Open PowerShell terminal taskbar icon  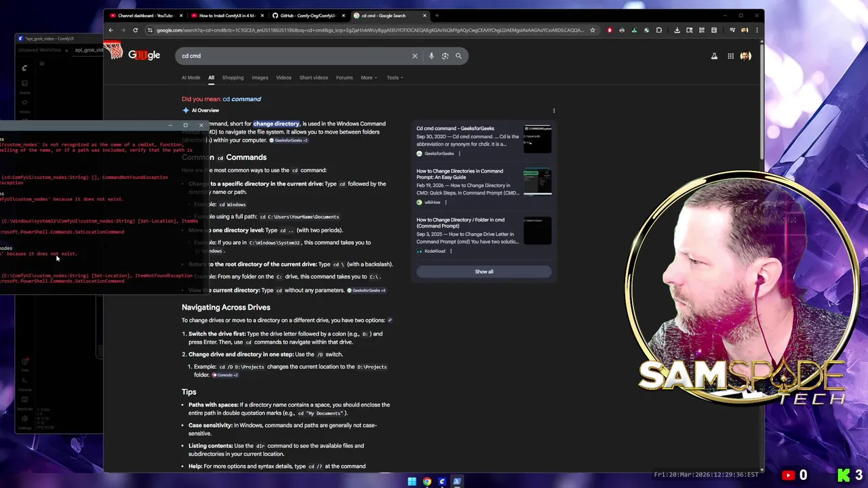point(456,482)
